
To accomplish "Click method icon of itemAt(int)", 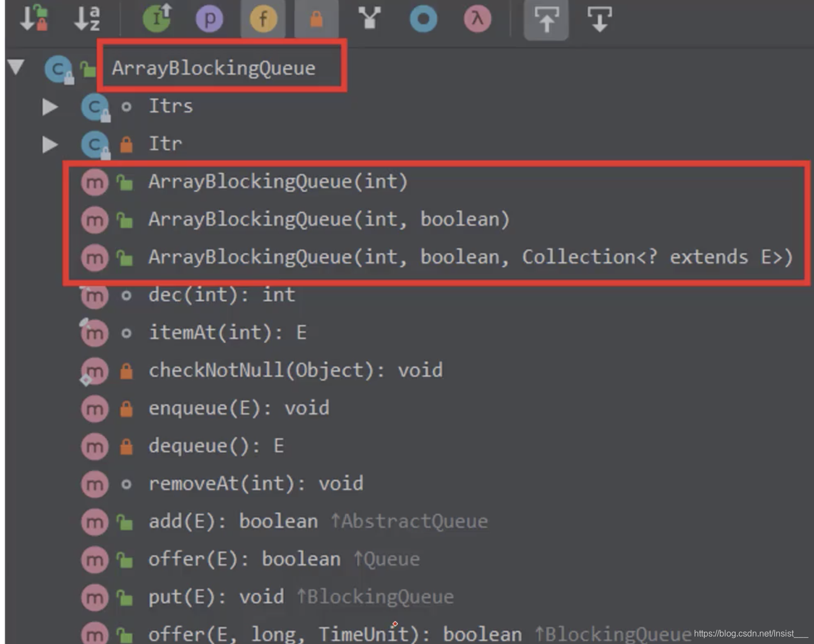I will [x=95, y=334].
